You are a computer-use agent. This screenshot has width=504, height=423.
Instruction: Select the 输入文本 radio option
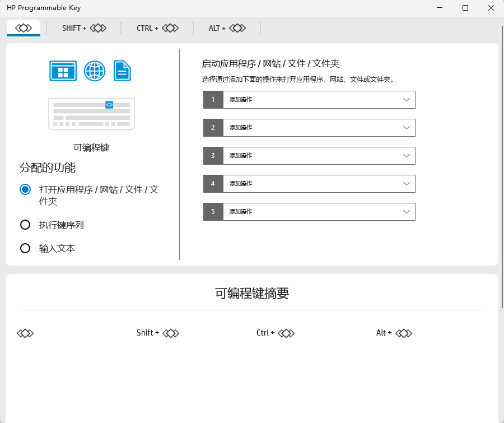point(25,248)
